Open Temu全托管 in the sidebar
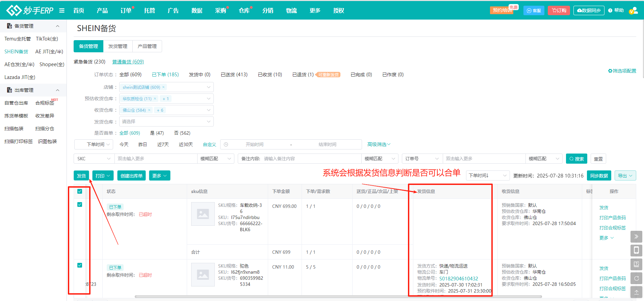Image resolution: width=644 pixels, height=301 pixels. pyautogui.click(x=18, y=39)
